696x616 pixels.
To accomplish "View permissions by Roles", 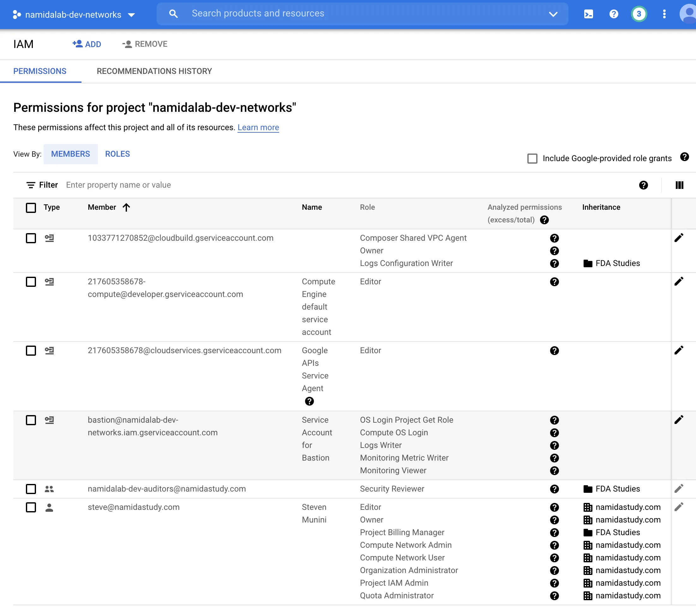I will click(x=117, y=154).
